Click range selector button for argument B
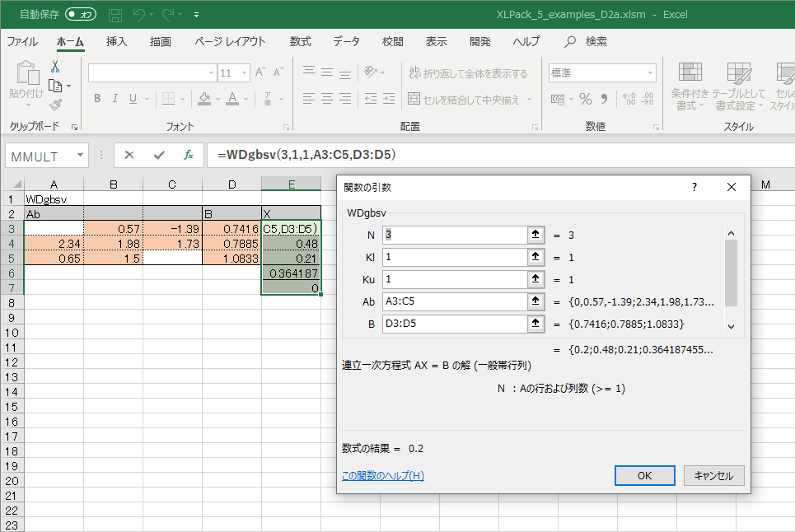The image size is (795, 532). tap(536, 324)
